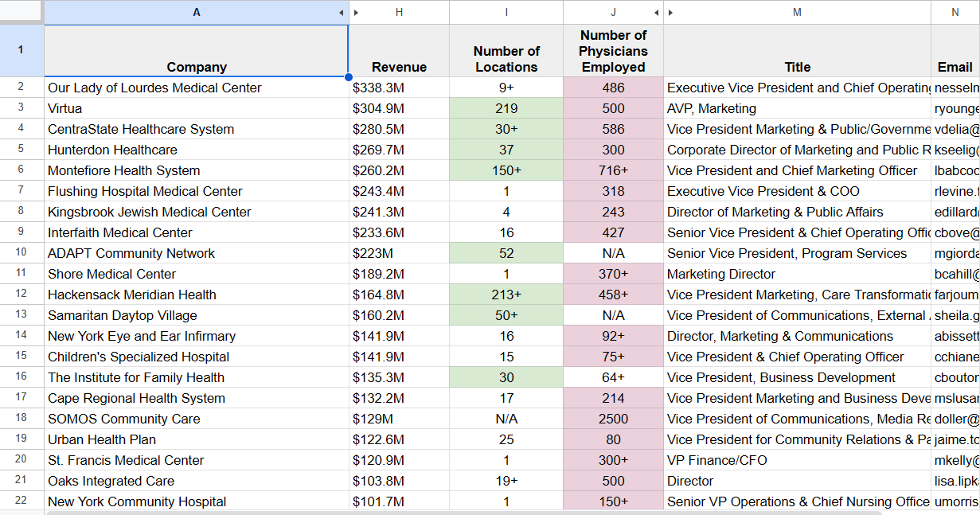The image size is (980, 515).
Task: Select Urban Health Plan cell
Action: click(197, 439)
